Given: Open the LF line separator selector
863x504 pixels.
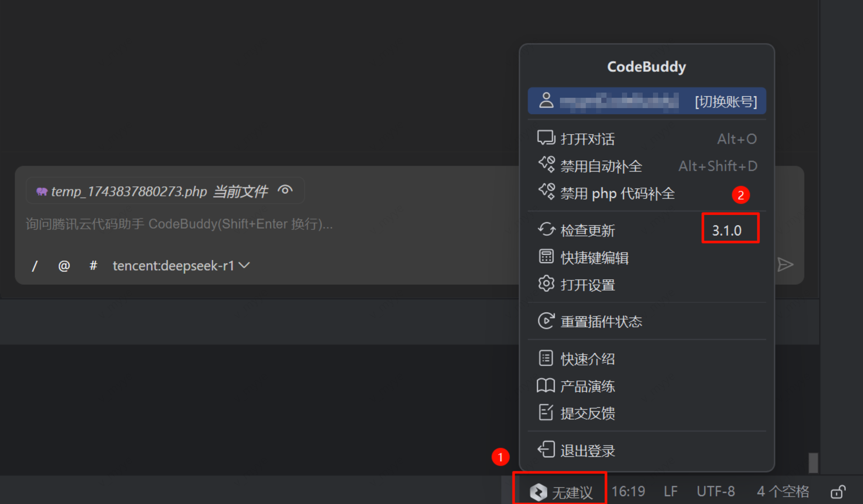Looking at the screenshot, I should (671, 491).
